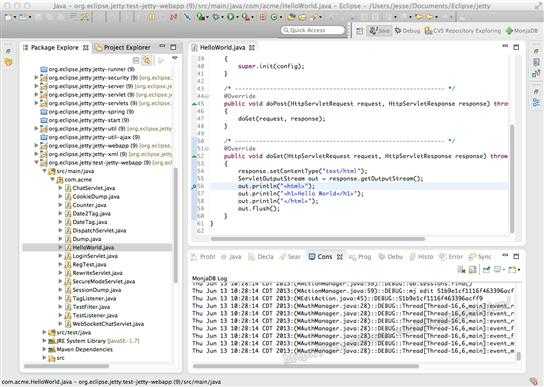Switch to the Error Log tab

click(451, 257)
